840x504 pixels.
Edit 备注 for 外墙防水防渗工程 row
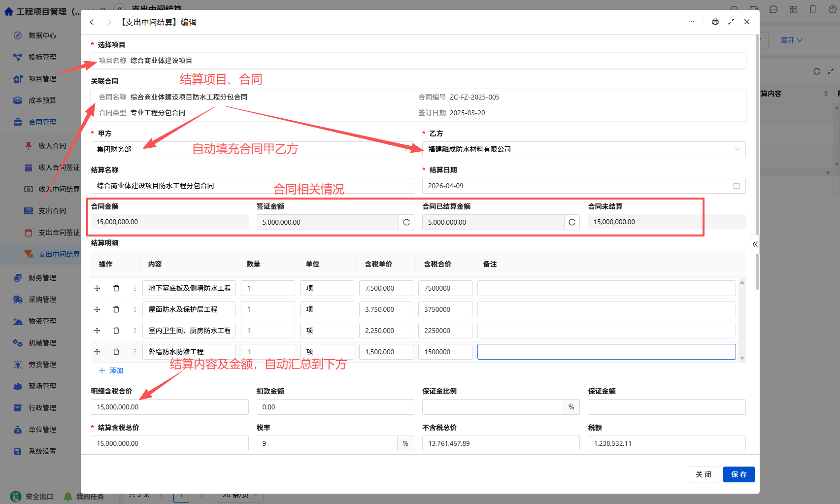coord(606,352)
